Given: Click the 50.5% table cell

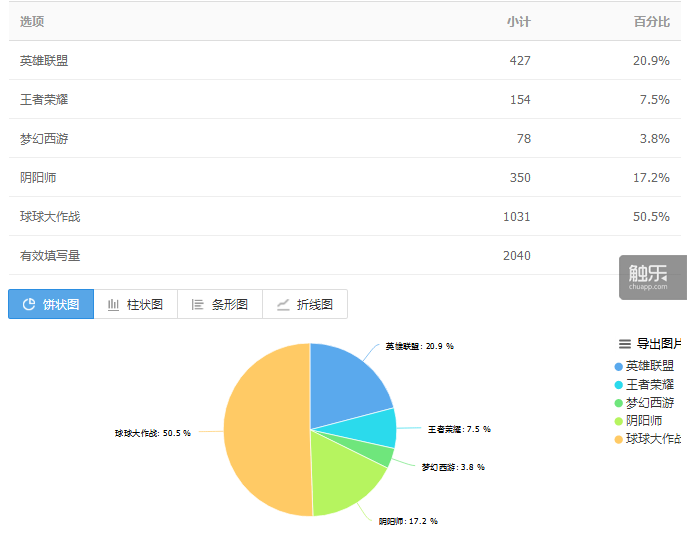Looking at the screenshot, I should tap(651, 216).
